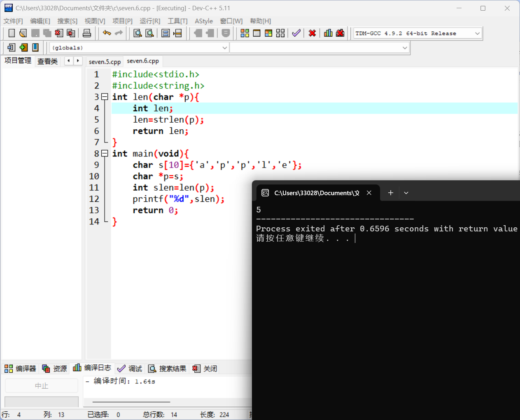Click the first icon on the second toolbar row

[12, 47]
